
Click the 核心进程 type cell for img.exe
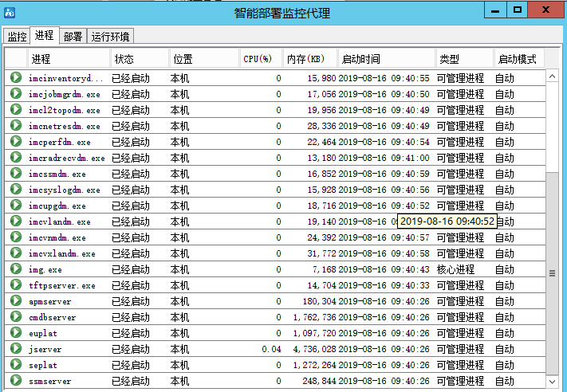tap(455, 269)
